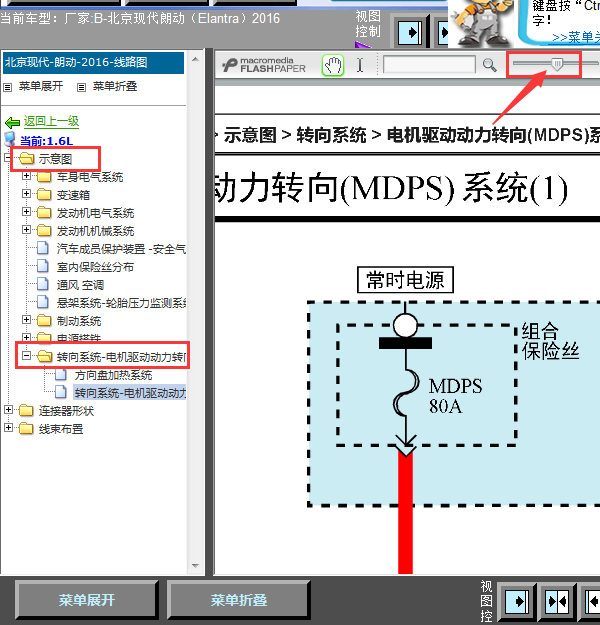The height and width of the screenshot is (625, 600).
Task: Expand the 车身电气系统 node
Action: pyautogui.click(x=26, y=175)
